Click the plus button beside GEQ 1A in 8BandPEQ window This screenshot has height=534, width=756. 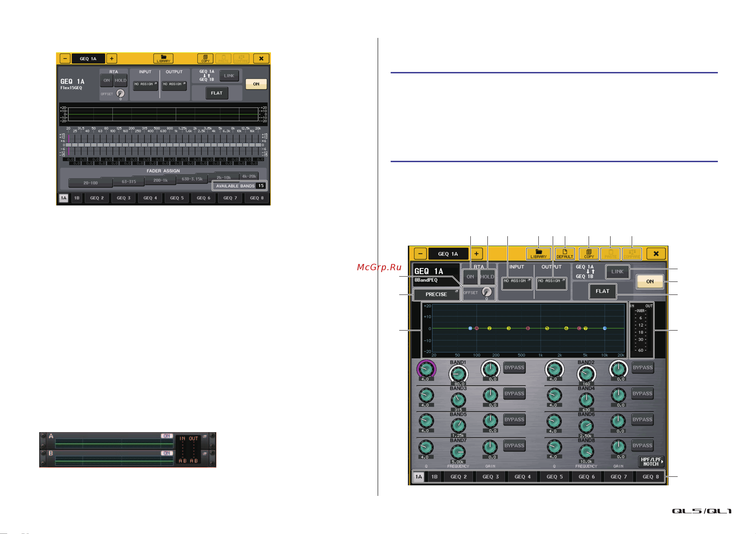tap(476, 254)
